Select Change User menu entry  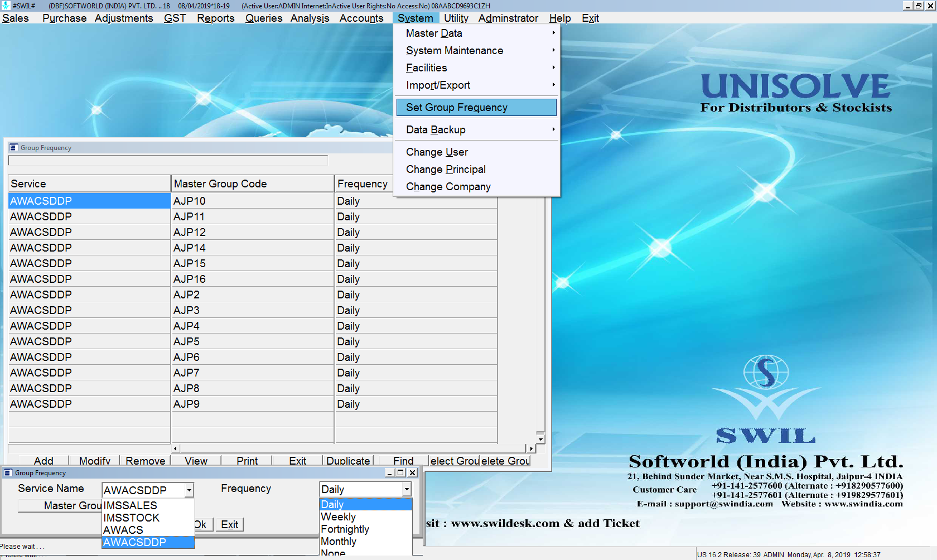[476, 152]
